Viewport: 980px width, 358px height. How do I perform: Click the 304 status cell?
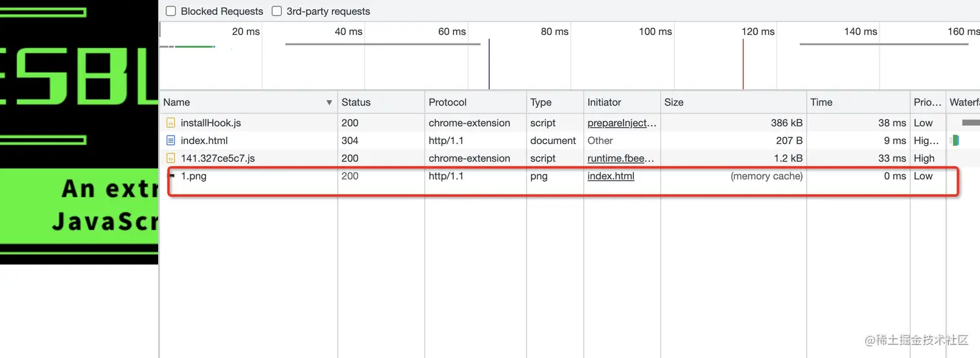(350, 140)
